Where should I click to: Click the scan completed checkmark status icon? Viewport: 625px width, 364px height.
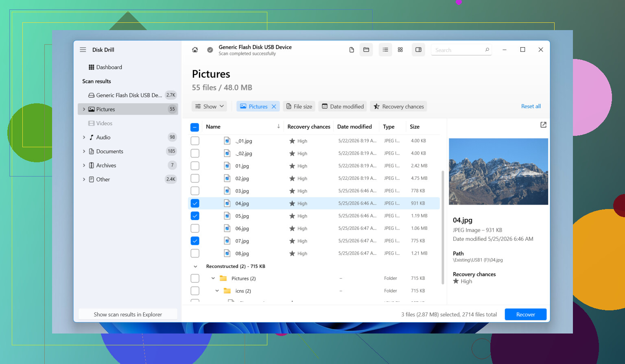(210, 50)
